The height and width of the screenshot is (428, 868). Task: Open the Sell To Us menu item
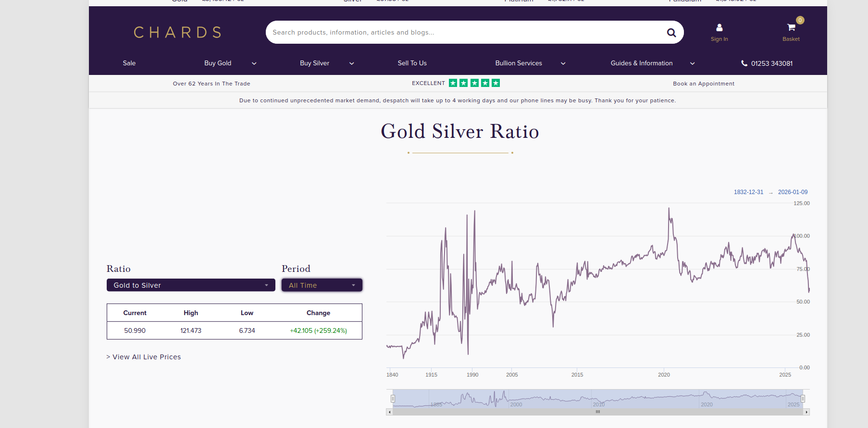pyautogui.click(x=412, y=63)
